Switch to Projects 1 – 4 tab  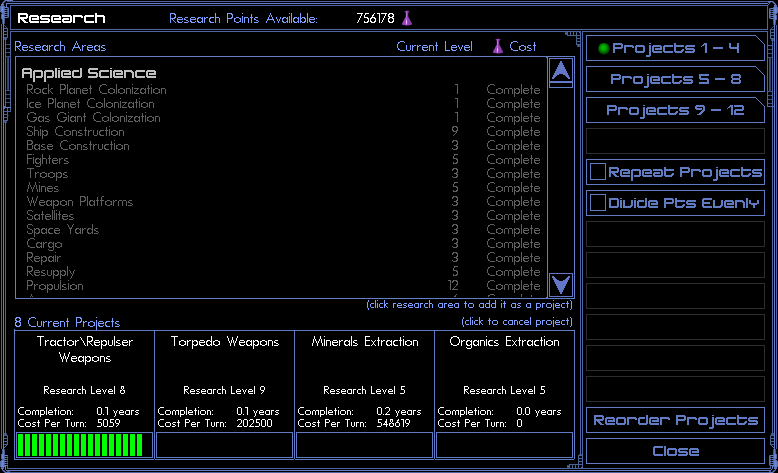point(675,48)
